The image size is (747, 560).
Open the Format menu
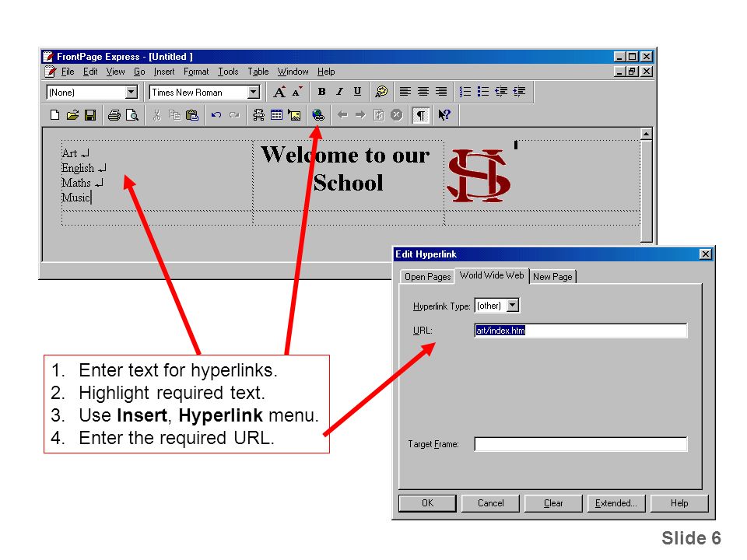click(x=196, y=72)
